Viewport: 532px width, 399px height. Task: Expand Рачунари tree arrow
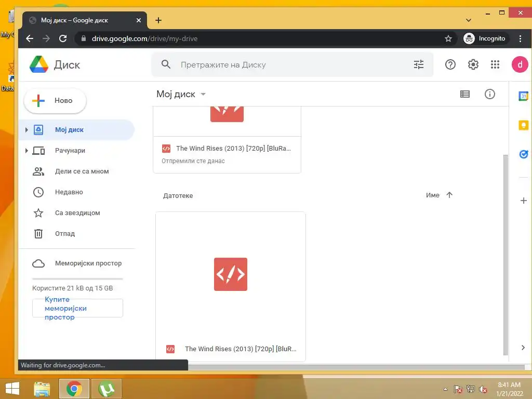26,150
